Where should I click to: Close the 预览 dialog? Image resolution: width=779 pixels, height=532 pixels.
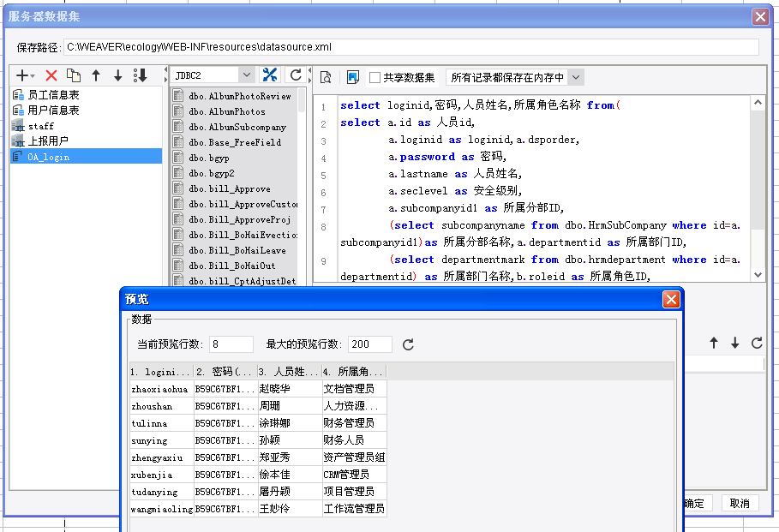tap(671, 299)
